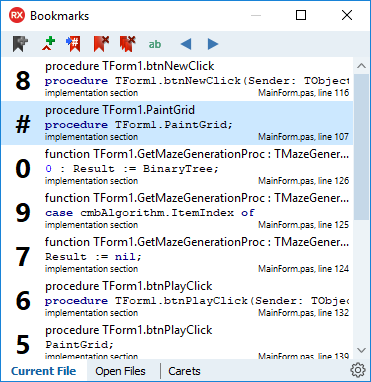Switch to the Open Files tab
The height and width of the screenshot is (382, 371).
(x=120, y=371)
